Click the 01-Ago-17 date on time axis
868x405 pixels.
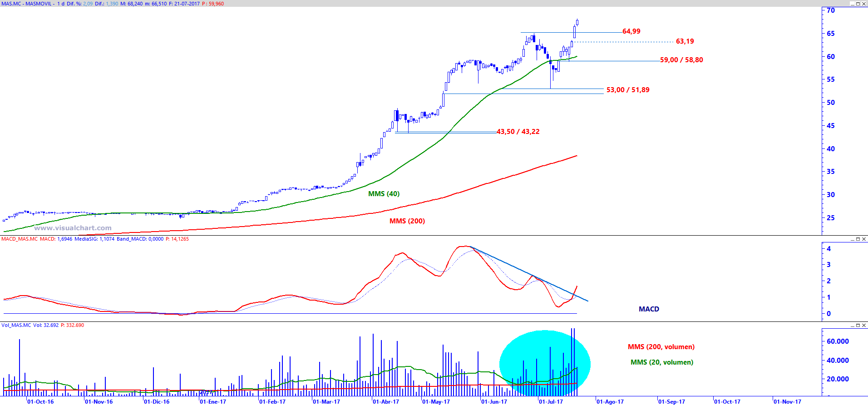tap(610, 402)
